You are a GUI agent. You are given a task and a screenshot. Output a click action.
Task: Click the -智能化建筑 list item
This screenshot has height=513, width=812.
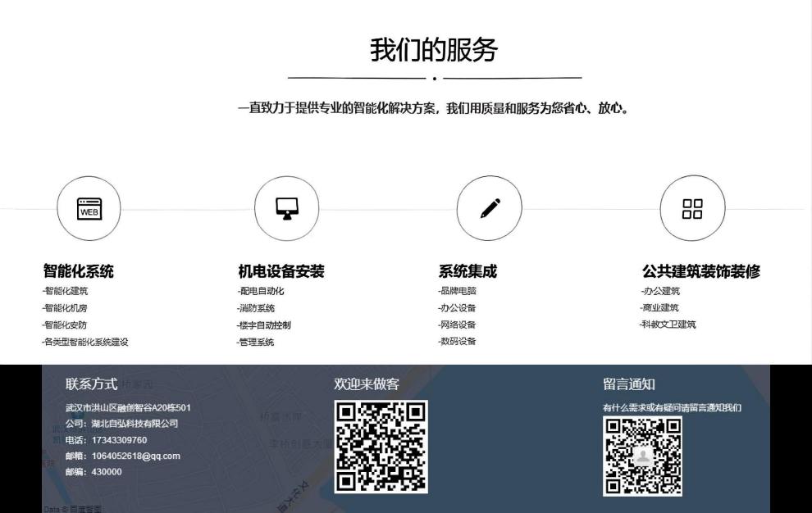click(66, 291)
